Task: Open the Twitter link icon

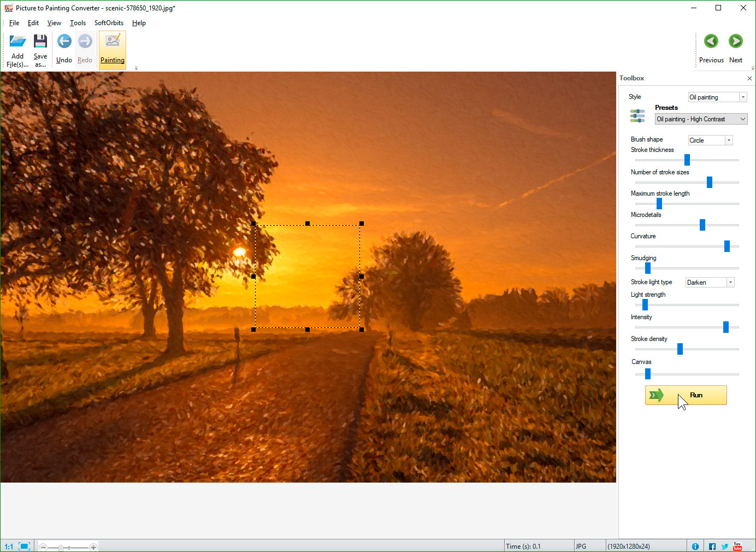Action: tap(725, 547)
